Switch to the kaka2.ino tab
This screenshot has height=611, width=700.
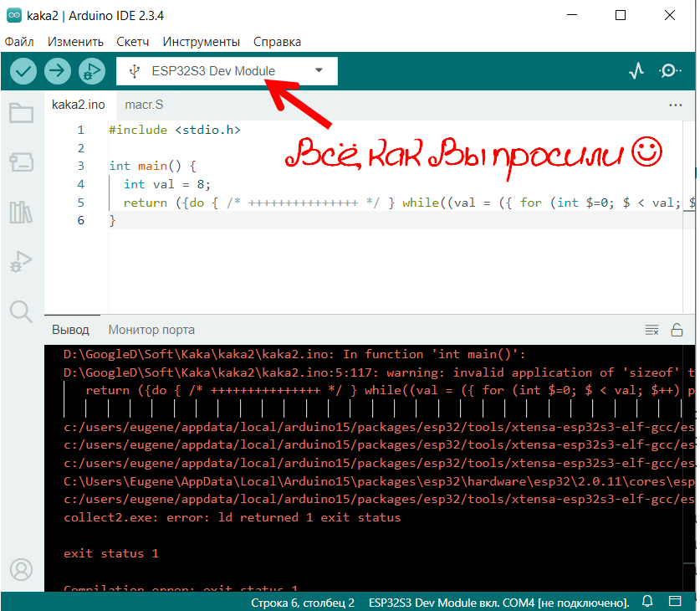pos(79,105)
